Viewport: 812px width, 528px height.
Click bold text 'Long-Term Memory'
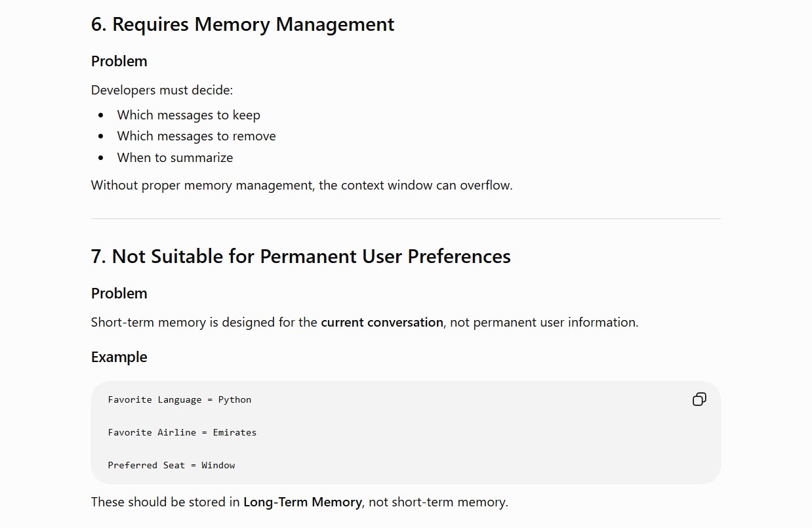click(x=302, y=502)
